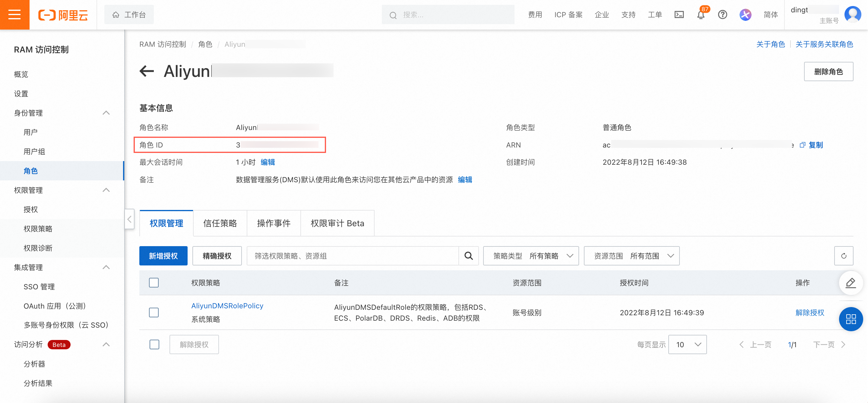Open the 策略类型 dropdown
This screenshot has height=403, width=868.
pos(531,256)
